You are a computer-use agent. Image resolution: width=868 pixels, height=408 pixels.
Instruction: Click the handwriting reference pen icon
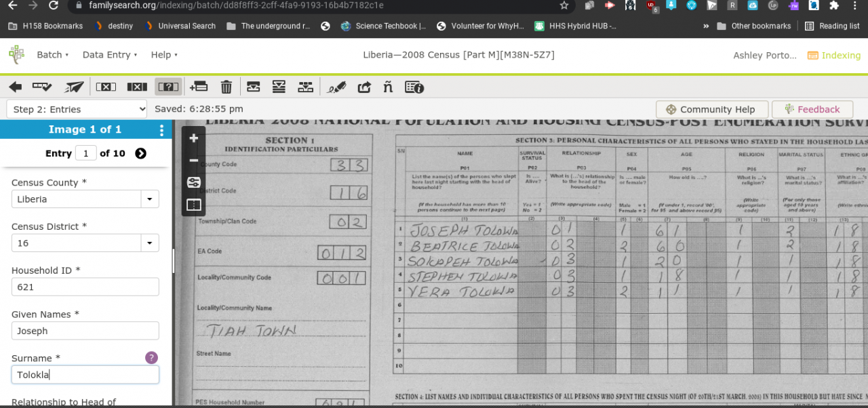point(336,87)
